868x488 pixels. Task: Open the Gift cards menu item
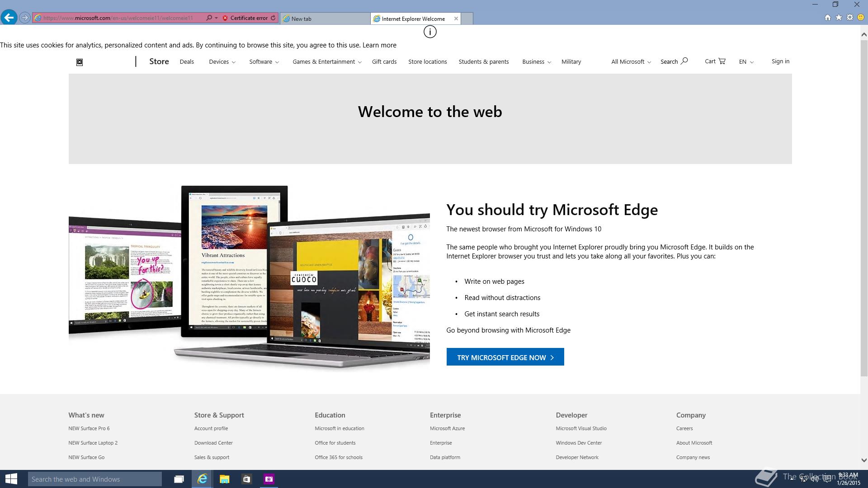[x=384, y=62]
